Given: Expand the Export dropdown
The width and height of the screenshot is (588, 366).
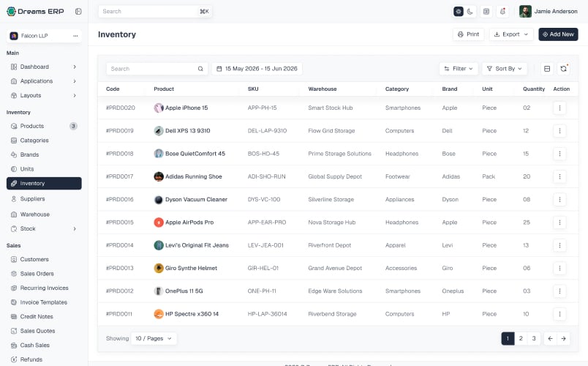Looking at the screenshot, I should point(511,34).
